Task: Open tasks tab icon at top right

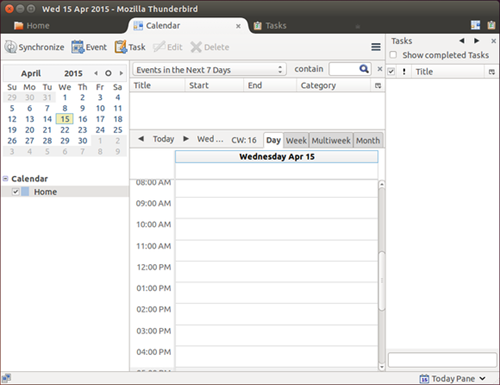Action: (x=491, y=25)
